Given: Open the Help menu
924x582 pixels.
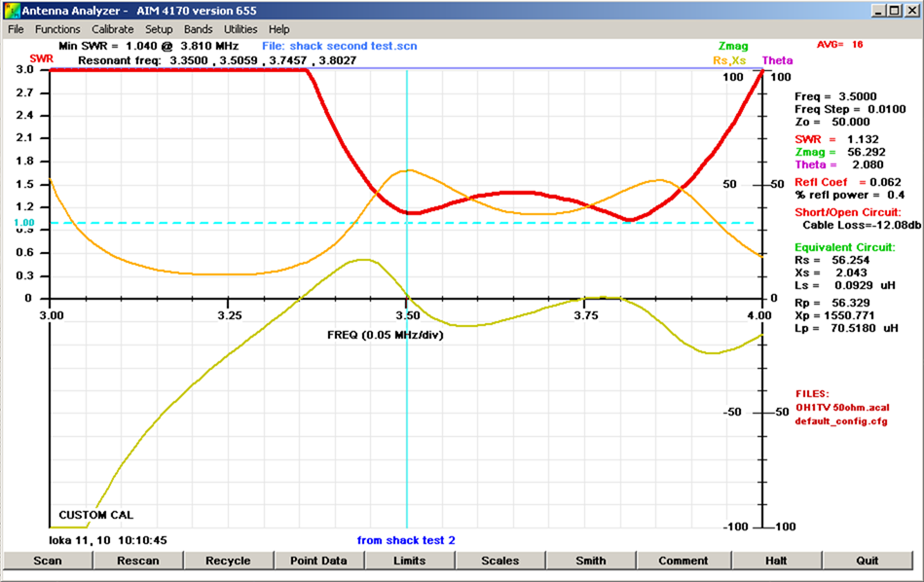Looking at the screenshot, I should tap(279, 29).
